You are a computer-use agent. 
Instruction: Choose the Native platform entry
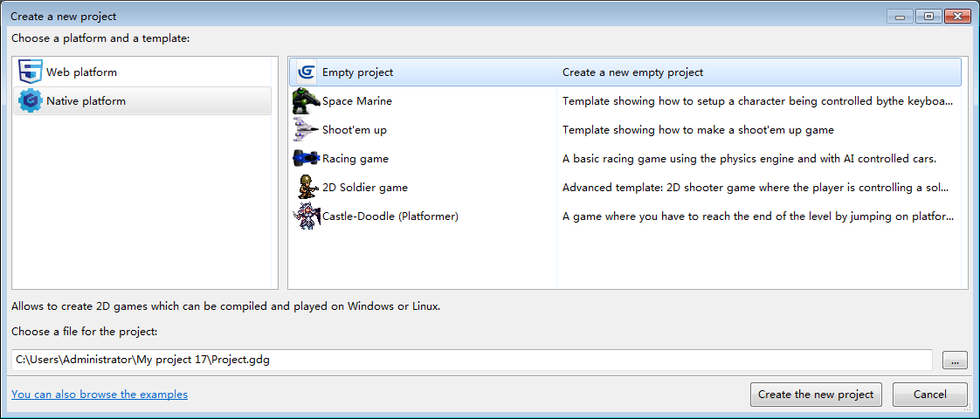(86, 101)
